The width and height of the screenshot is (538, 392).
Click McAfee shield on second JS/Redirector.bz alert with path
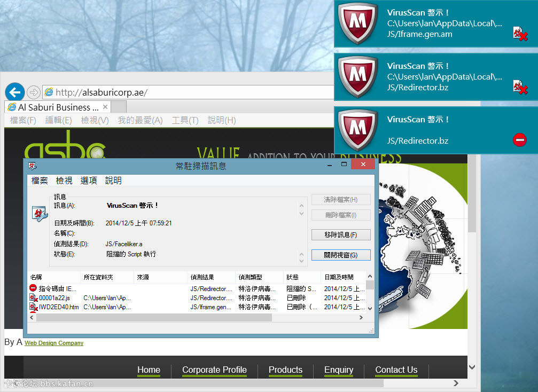[x=358, y=77]
